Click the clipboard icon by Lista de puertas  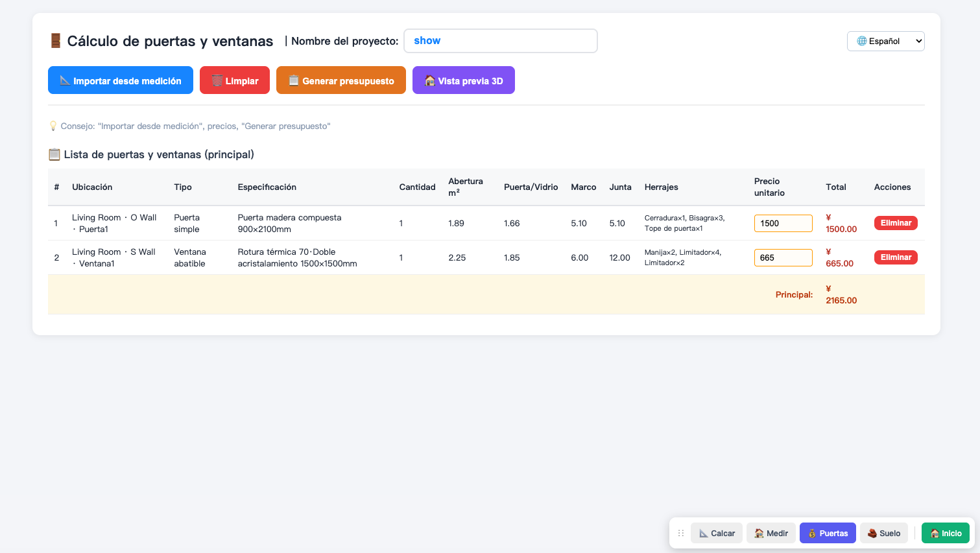click(54, 154)
